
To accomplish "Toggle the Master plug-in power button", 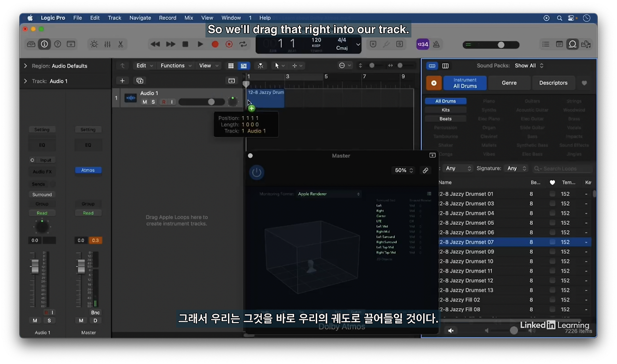I will 256,172.
